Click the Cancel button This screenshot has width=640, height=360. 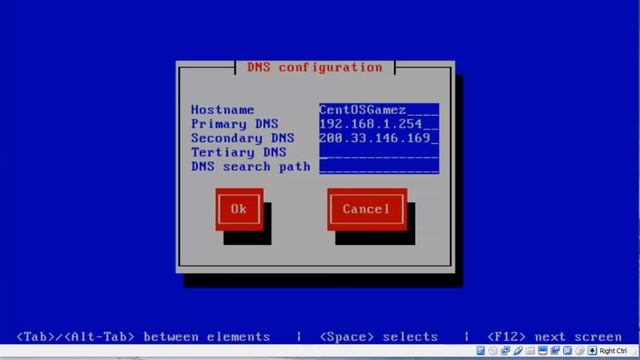point(367,209)
